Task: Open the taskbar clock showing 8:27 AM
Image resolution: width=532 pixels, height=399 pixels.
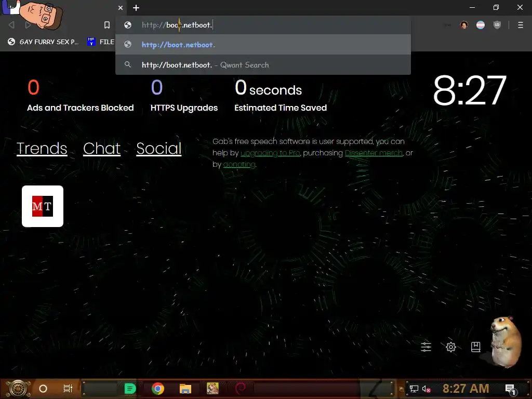Action: (465, 389)
